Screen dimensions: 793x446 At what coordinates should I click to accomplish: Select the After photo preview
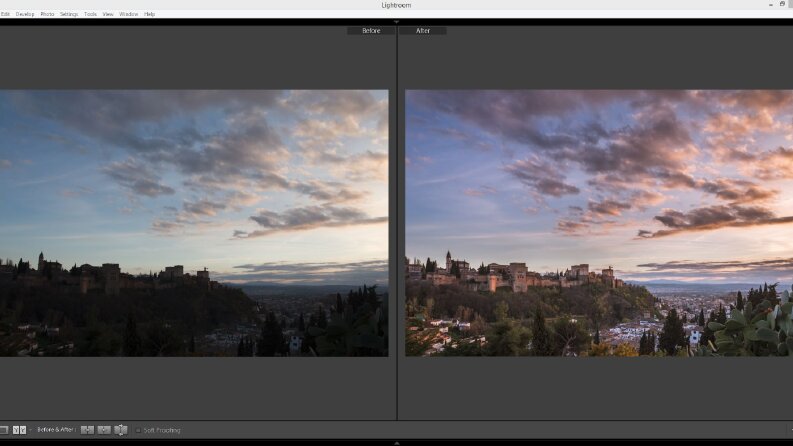click(x=599, y=223)
